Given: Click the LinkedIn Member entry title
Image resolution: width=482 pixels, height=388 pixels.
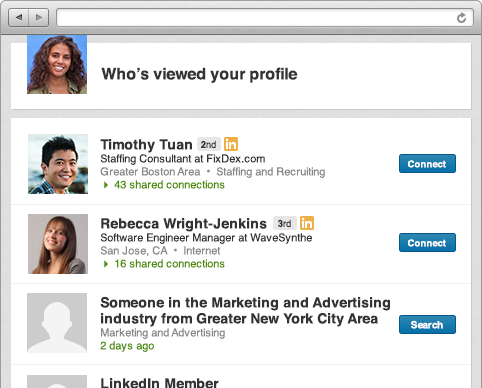Looking at the screenshot, I should click(159, 382).
